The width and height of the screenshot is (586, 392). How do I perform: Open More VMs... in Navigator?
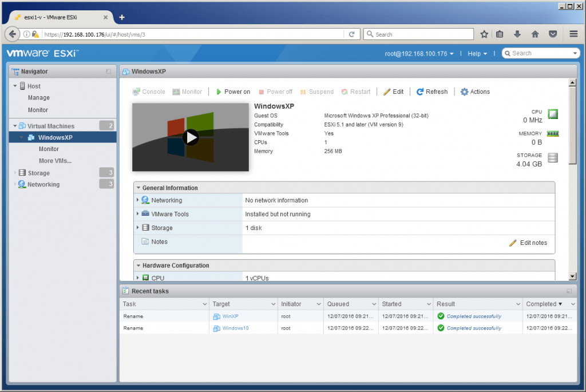pos(55,161)
